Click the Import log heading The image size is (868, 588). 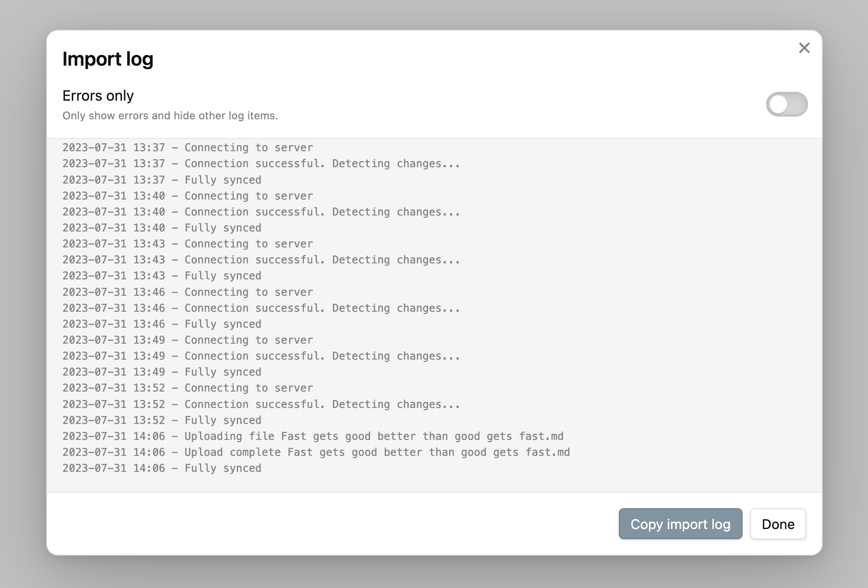tap(108, 59)
